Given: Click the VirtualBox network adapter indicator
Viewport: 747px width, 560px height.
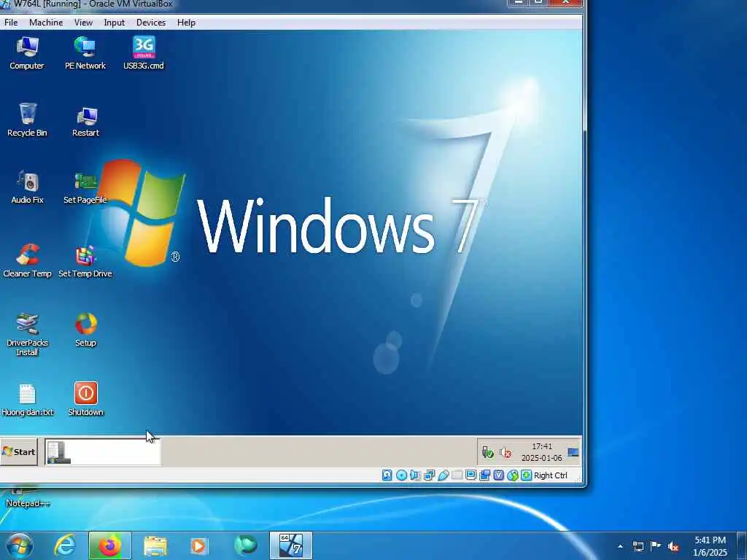Looking at the screenshot, I should [429, 475].
